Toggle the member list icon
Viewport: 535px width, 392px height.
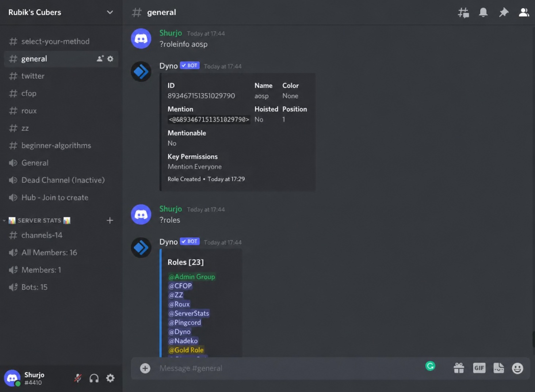(x=524, y=12)
